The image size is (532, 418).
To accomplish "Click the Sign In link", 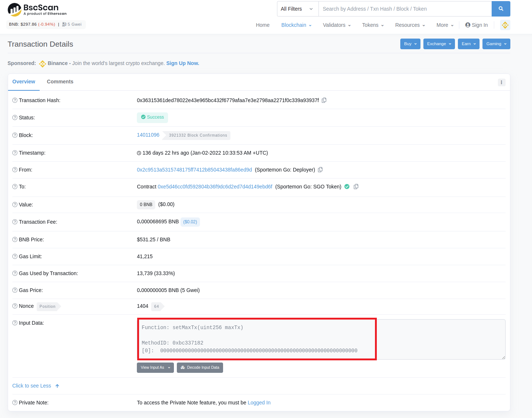I will (x=477, y=25).
